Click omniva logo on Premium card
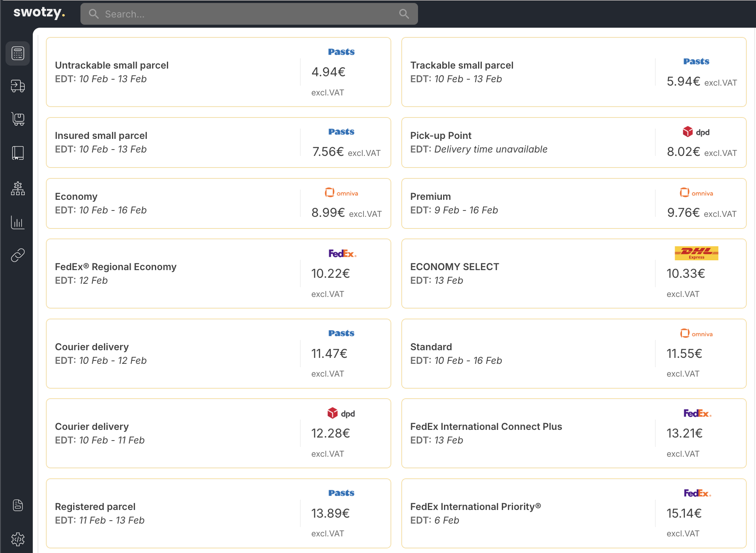 pos(696,193)
